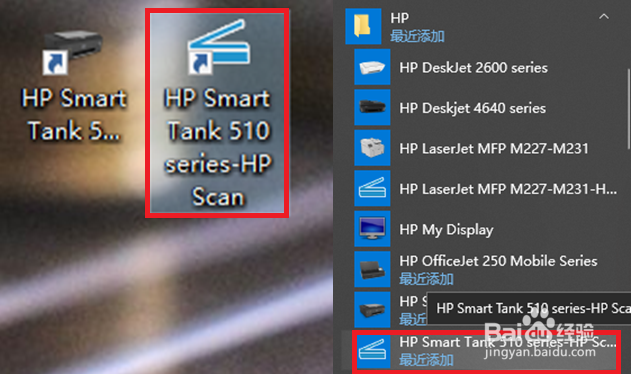Click the yellow HP folder icon

tap(363, 26)
